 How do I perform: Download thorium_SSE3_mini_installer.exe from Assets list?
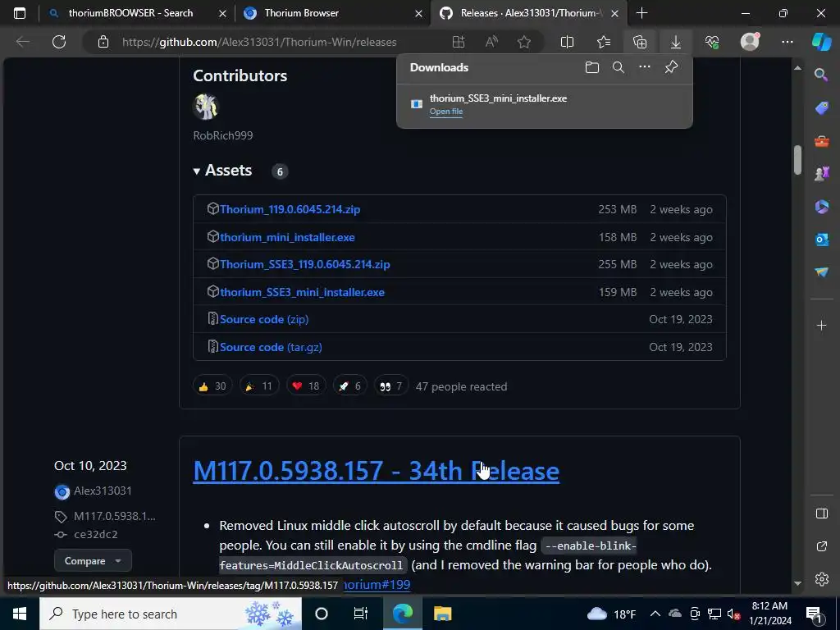point(302,293)
